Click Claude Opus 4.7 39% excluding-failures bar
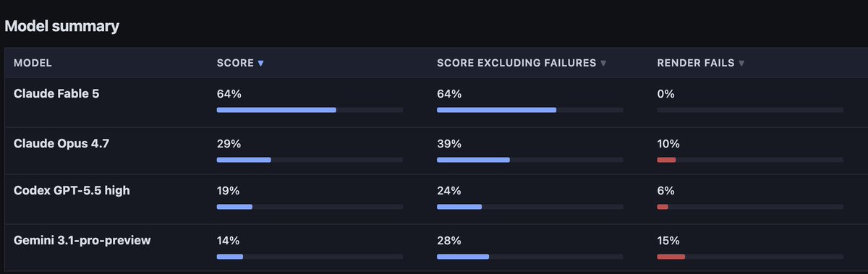This screenshot has width=868, height=274. 473,159
